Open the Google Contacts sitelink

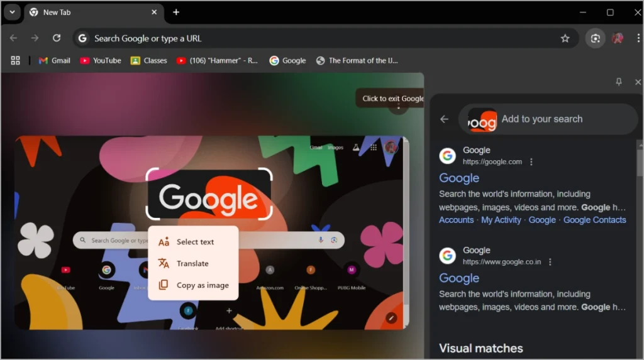(595, 220)
